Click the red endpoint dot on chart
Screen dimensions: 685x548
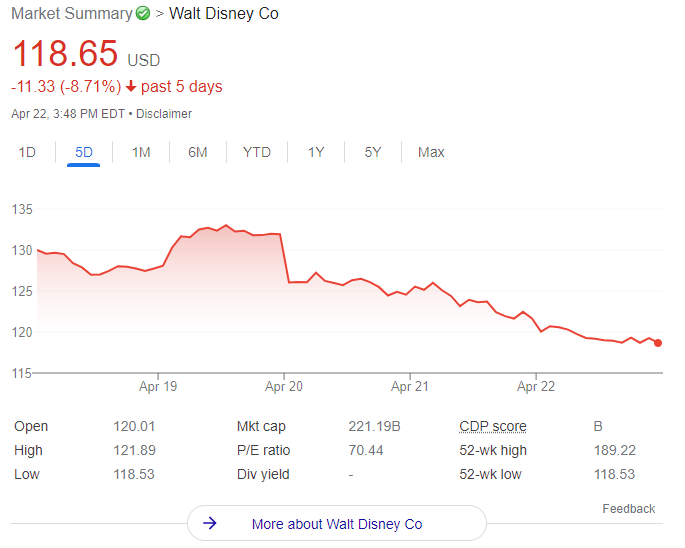[658, 343]
